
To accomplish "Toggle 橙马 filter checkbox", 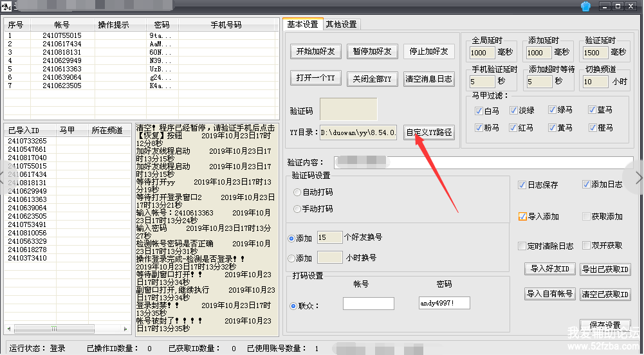I will click(592, 127).
